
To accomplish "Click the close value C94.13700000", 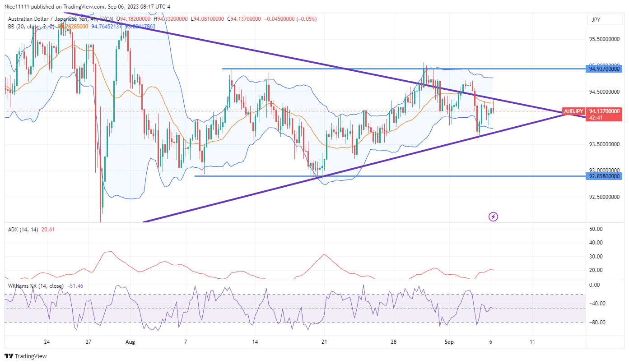I will point(244,19).
